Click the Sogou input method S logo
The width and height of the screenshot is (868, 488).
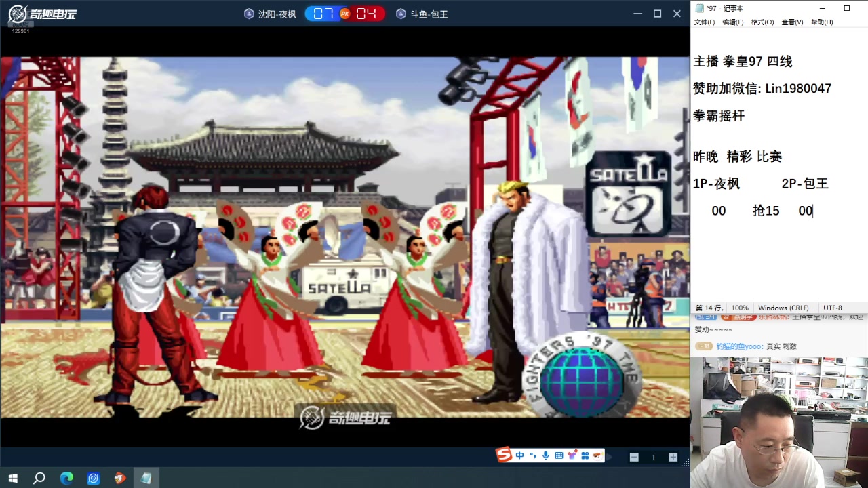click(x=504, y=455)
